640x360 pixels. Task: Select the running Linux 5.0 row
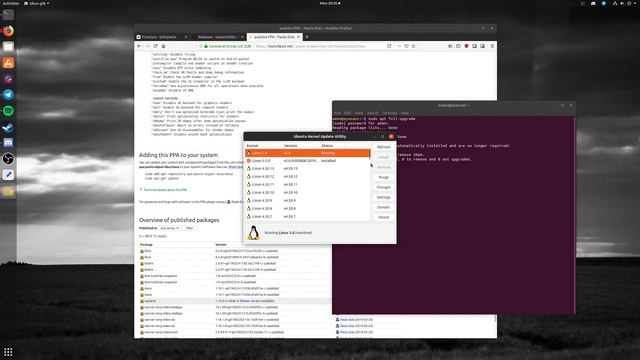pyautogui.click(x=307, y=153)
